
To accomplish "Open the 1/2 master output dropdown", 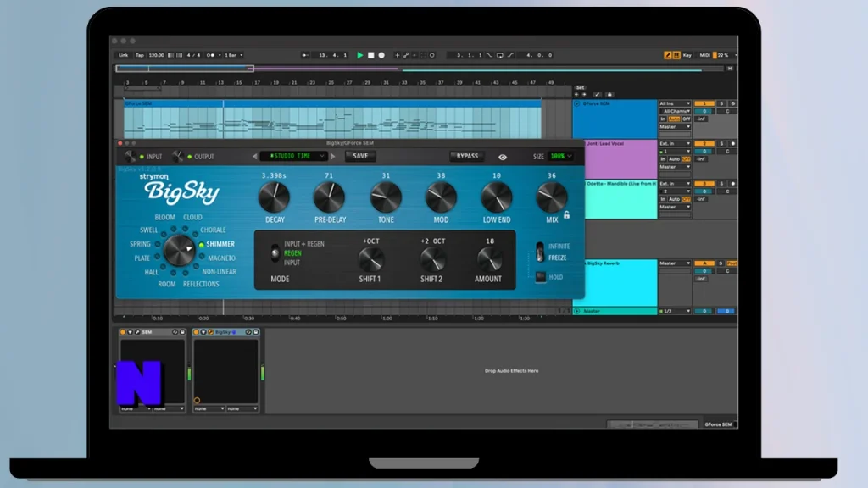I will pos(674,312).
